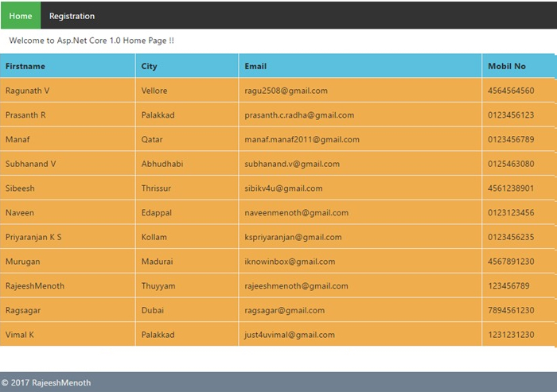557x392 pixels.
Task: Select the name Prasanth R
Action: point(25,115)
